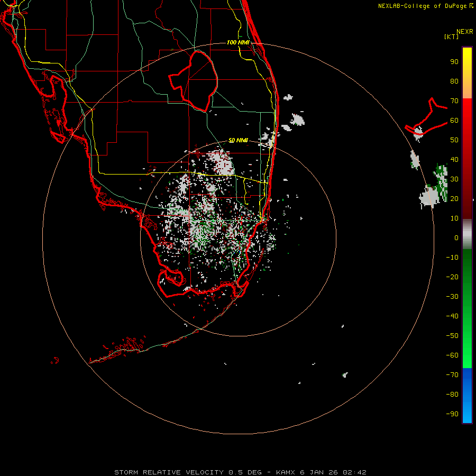Screen dimensions: 476x476
Task: Select the 10 value on the velocity scale
Action: click(x=454, y=218)
